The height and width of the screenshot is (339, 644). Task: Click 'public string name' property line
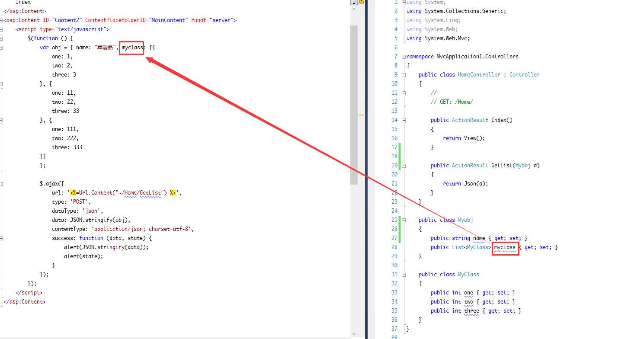point(479,238)
